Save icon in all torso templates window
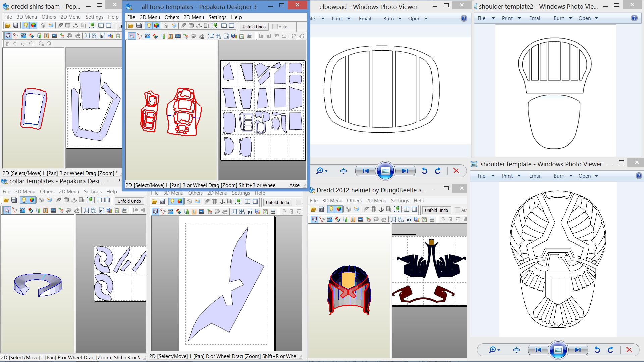The height and width of the screenshot is (362, 644). coord(139,26)
